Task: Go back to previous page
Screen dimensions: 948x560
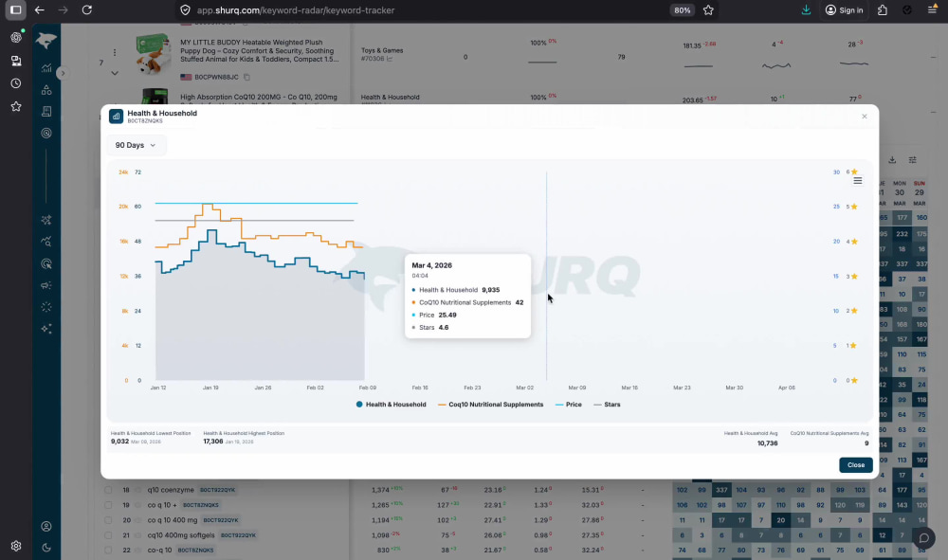Action: click(39, 9)
